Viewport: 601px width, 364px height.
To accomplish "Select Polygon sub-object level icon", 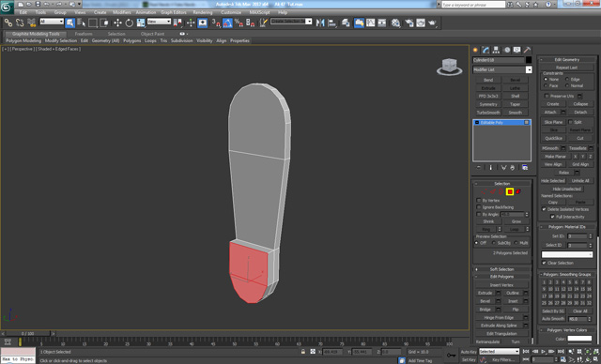I will [x=510, y=191].
